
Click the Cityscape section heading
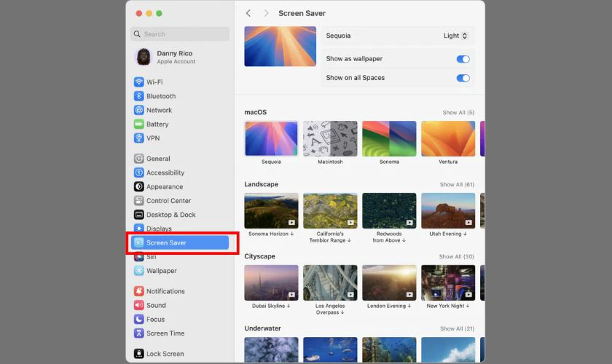[x=259, y=256]
